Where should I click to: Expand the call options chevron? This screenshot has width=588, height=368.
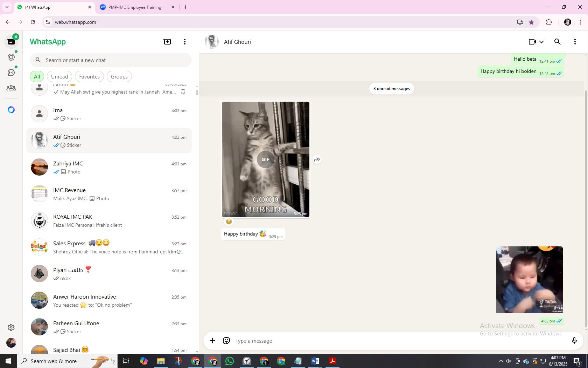point(541,42)
